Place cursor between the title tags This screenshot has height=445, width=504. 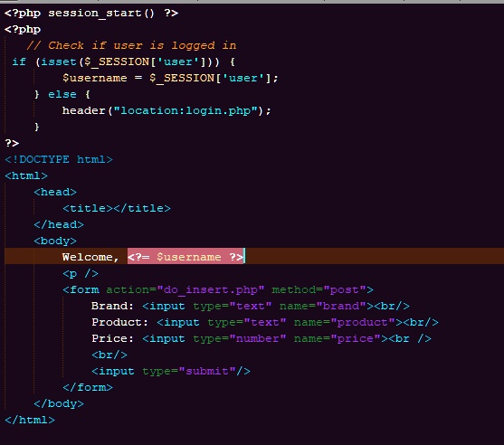coord(113,209)
